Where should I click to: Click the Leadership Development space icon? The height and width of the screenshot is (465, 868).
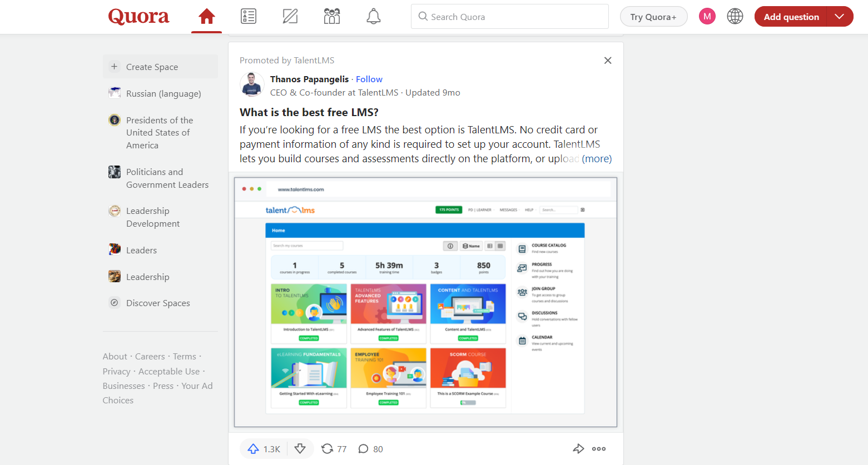[115, 211]
